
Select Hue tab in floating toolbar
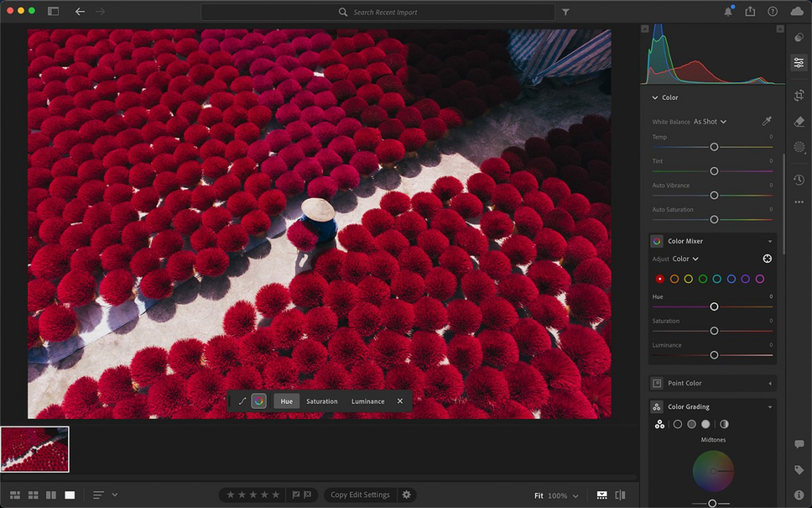[286, 401]
